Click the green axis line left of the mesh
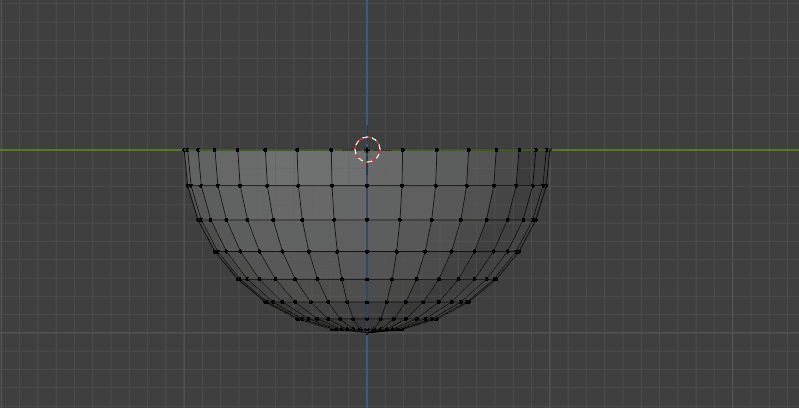Viewport: 799px width, 408px height. [x=90, y=150]
